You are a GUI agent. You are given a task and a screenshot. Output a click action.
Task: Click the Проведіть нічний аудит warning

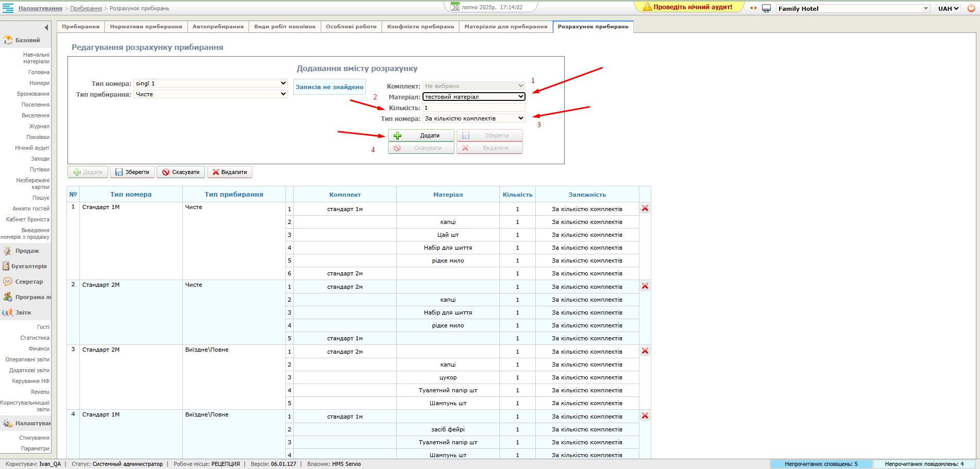[688, 7]
